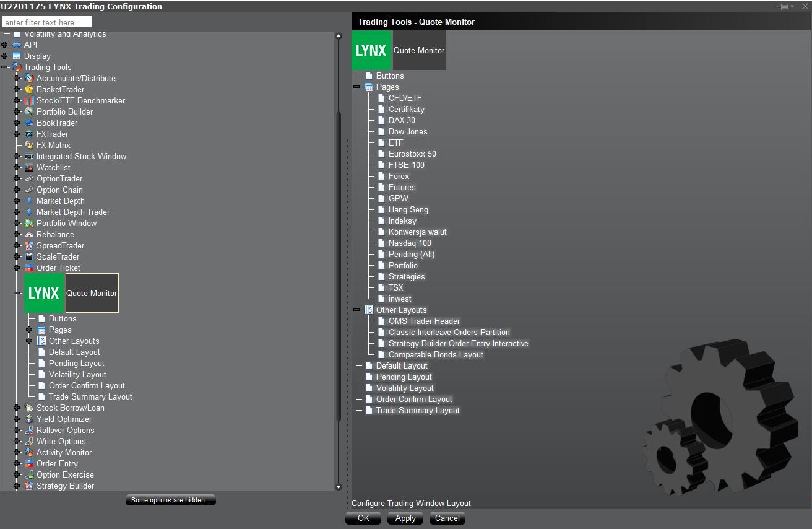Screen dimensions: 812x529
Task: Click the ScaleTrader icon
Action: click(28, 256)
